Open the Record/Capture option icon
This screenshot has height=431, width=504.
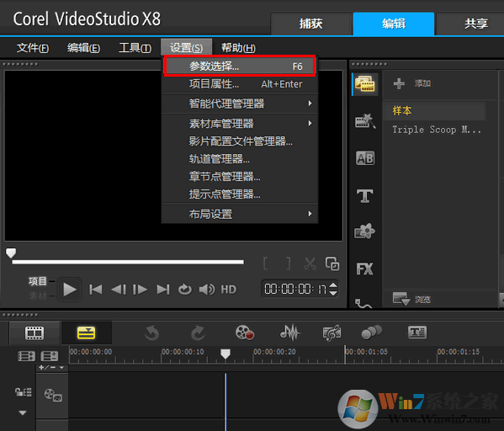point(245,333)
